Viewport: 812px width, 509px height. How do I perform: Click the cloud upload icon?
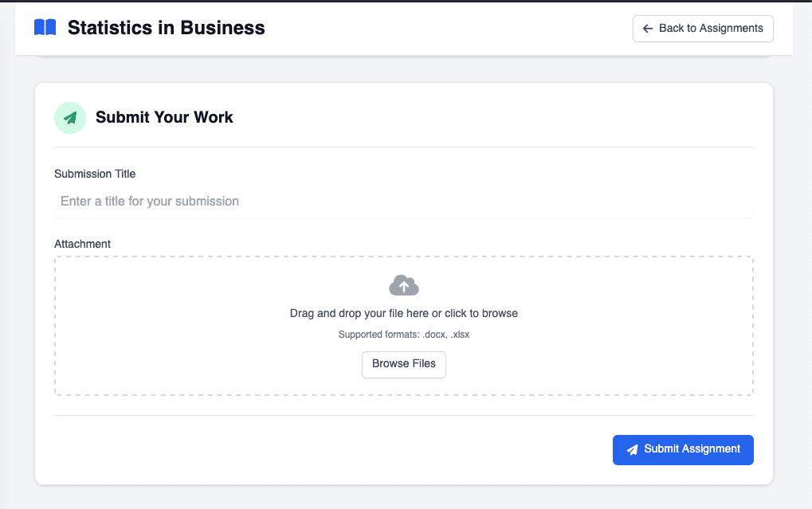[404, 285]
